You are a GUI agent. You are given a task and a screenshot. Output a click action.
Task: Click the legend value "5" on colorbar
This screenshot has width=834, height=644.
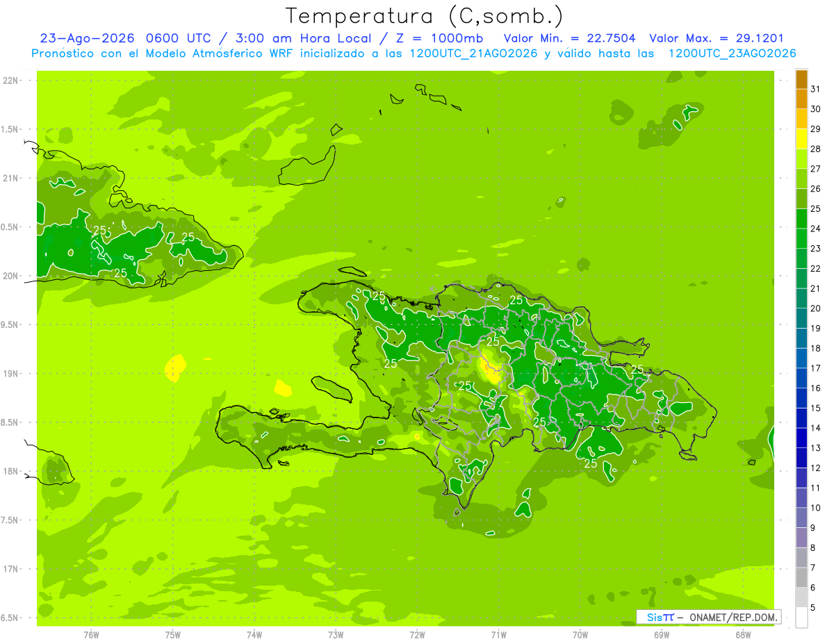pyautogui.click(x=813, y=608)
